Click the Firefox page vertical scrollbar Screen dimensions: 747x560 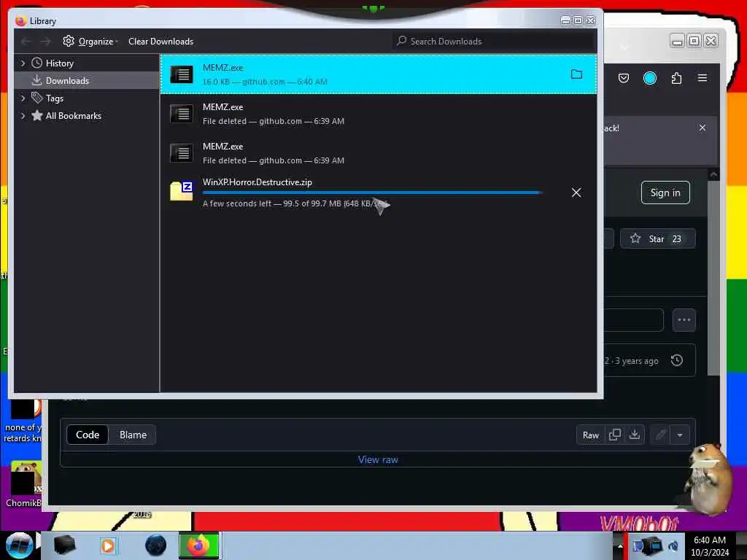pyautogui.click(x=713, y=279)
